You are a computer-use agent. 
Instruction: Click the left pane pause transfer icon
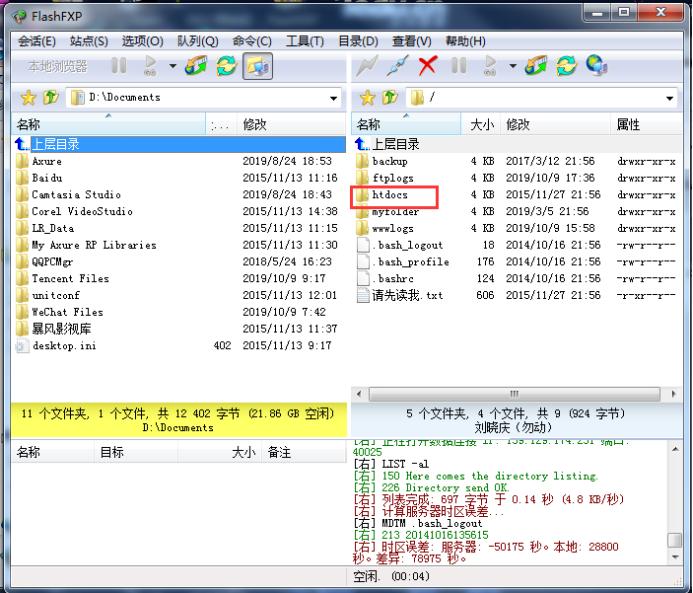(119, 66)
